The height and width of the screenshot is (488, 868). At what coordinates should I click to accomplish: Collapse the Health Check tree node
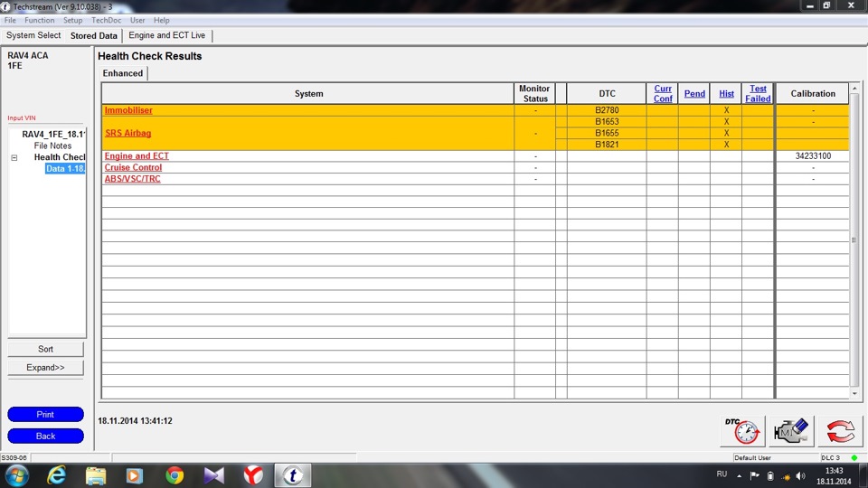click(x=14, y=157)
